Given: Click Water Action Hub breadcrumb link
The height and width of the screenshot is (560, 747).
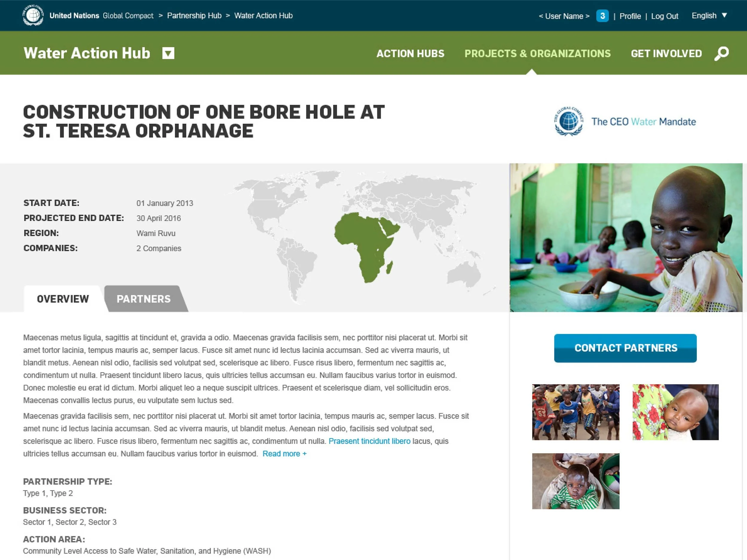Looking at the screenshot, I should (x=264, y=16).
